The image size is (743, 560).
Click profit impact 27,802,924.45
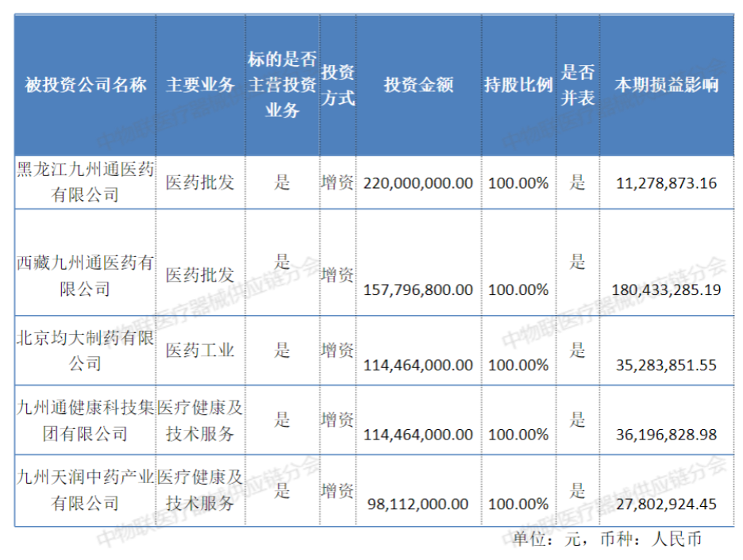(x=666, y=504)
